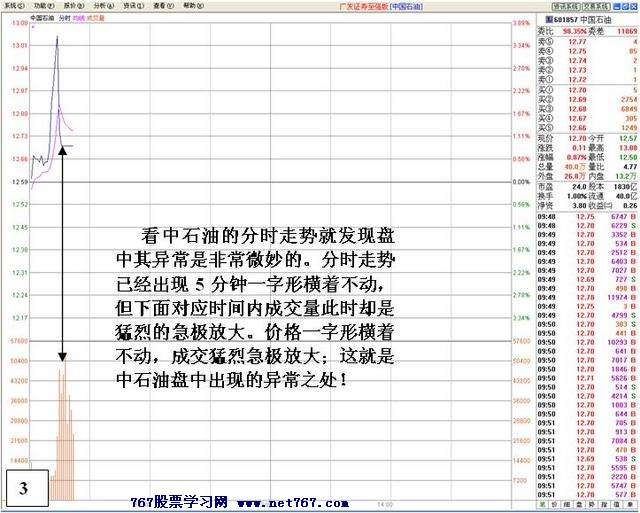640x513 pixels.
Task: Click the 09:48 trade of 6747 lots
Action: 587,217
